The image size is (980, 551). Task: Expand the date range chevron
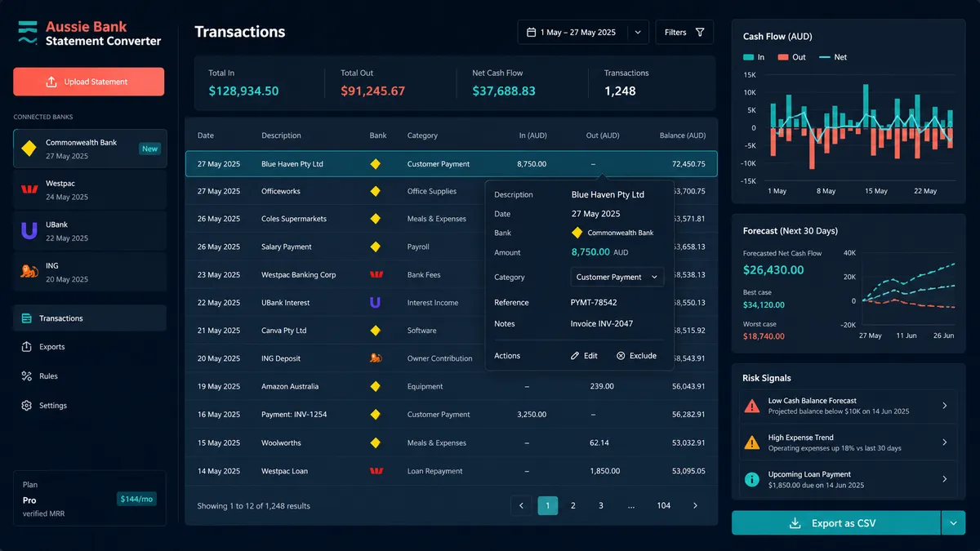pyautogui.click(x=638, y=33)
